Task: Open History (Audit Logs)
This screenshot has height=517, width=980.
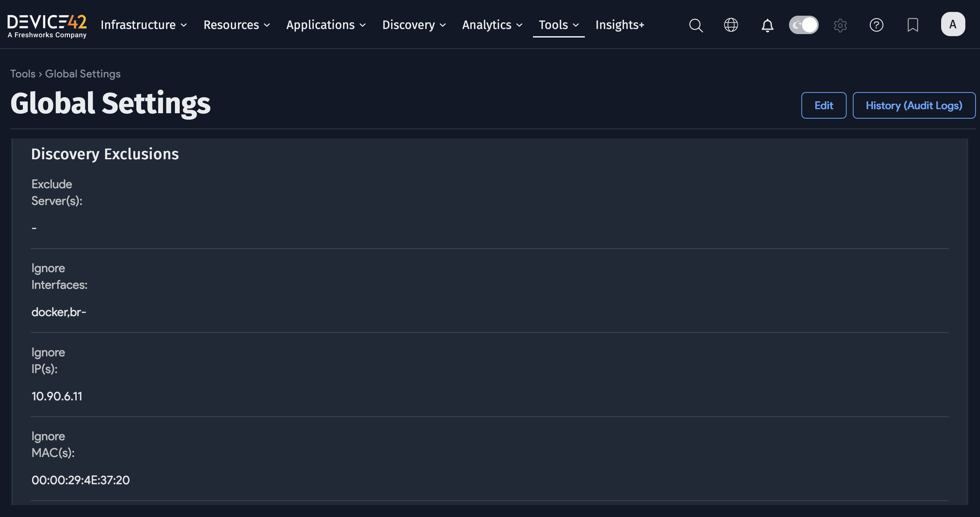Action: [914, 105]
